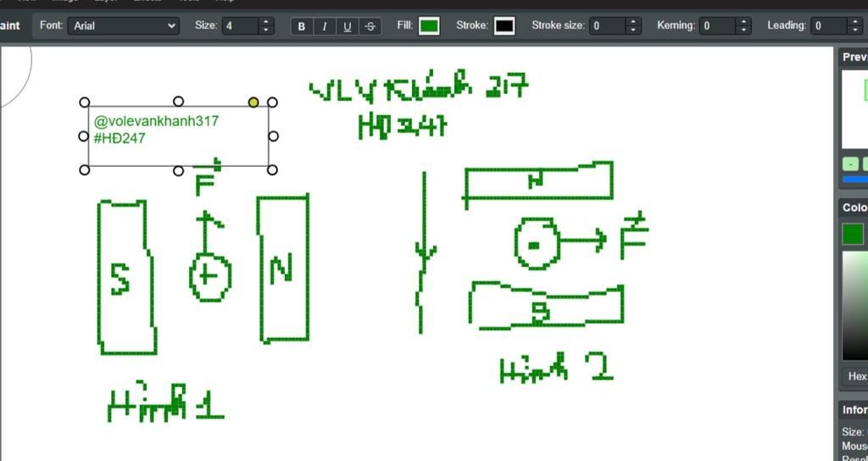Decrease font Size with down stepper arrow

(266, 30)
